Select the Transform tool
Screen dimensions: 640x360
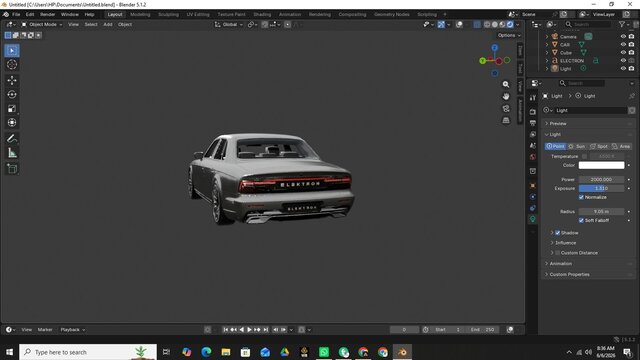(12, 122)
